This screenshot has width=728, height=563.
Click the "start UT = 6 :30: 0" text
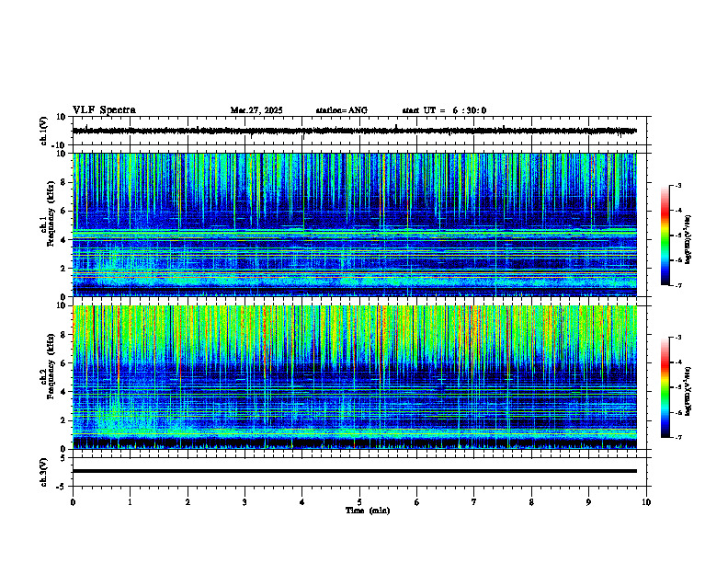(x=444, y=110)
